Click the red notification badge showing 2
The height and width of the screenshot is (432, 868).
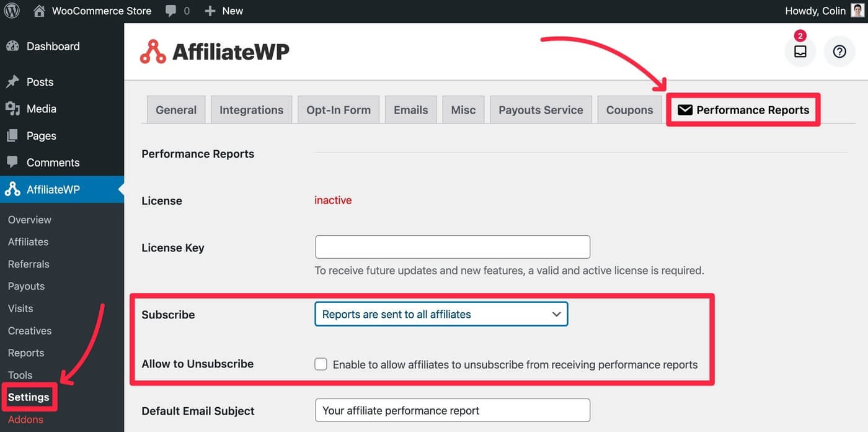tap(800, 35)
